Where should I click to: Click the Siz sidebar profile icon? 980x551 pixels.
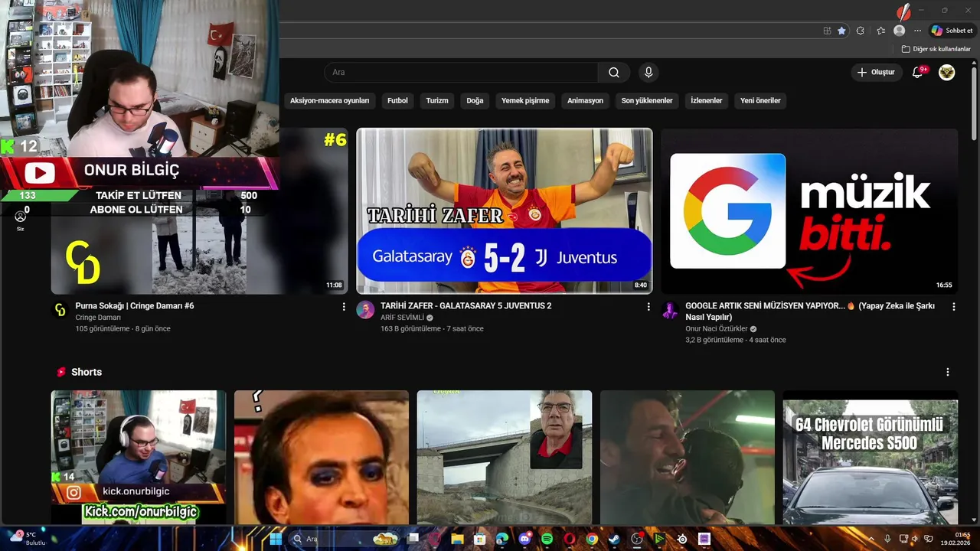[21, 220]
